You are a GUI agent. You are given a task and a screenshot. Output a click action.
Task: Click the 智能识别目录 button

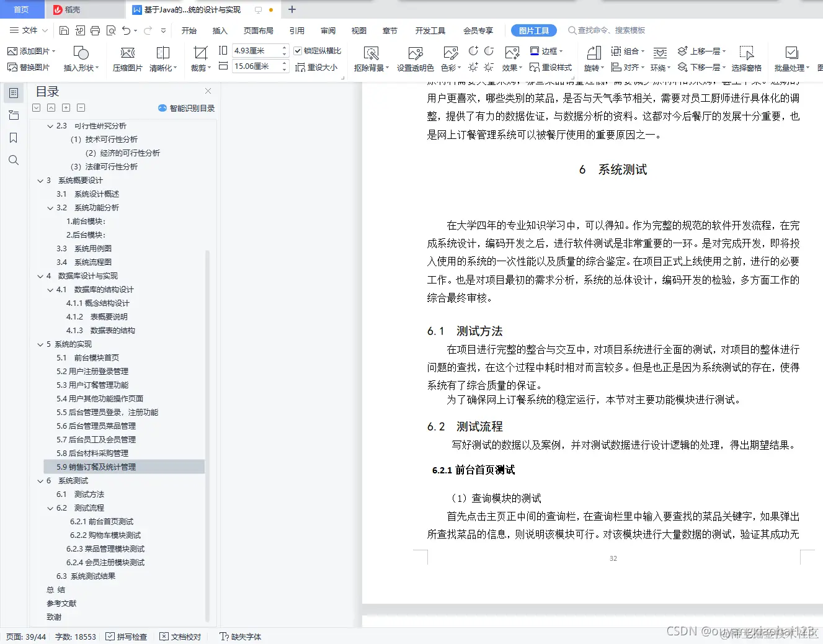pyautogui.click(x=186, y=107)
